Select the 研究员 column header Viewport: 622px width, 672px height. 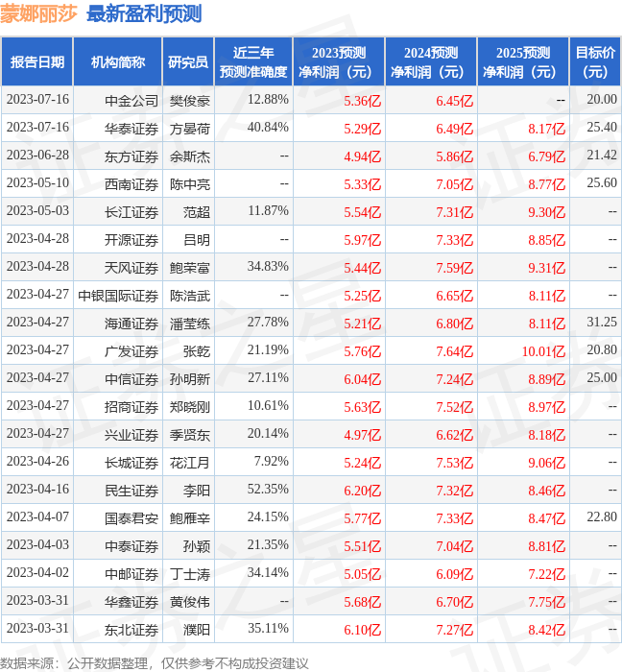[188, 62]
